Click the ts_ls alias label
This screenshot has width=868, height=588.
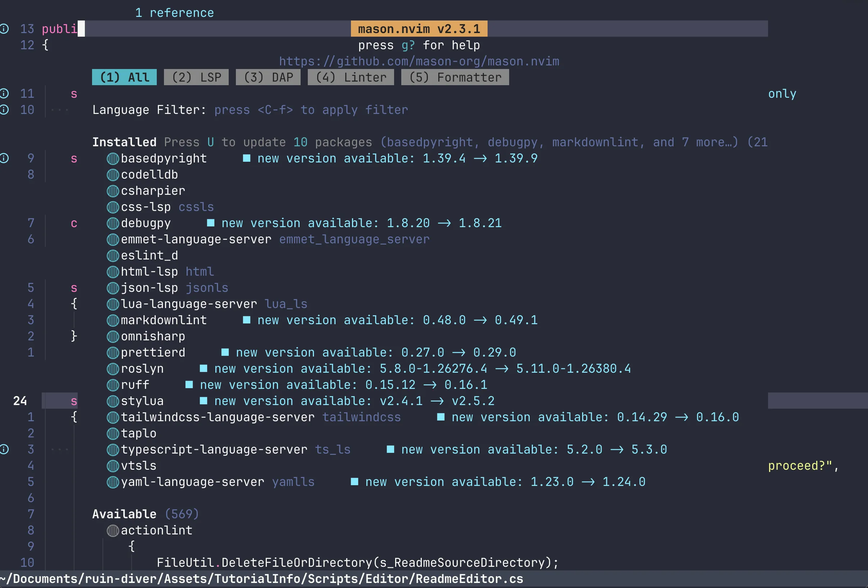[333, 450]
